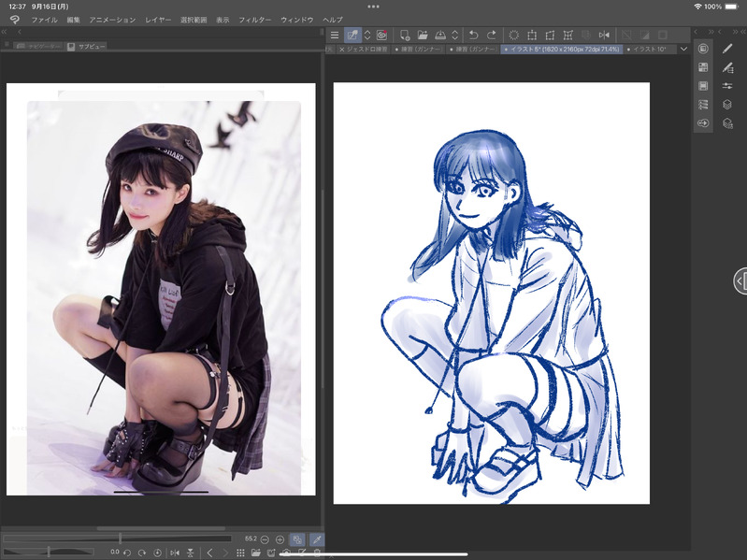Image resolution: width=747 pixels, height=560 pixels.
Task: Expand the up/down arrows next to save
Action: point(455,36)
